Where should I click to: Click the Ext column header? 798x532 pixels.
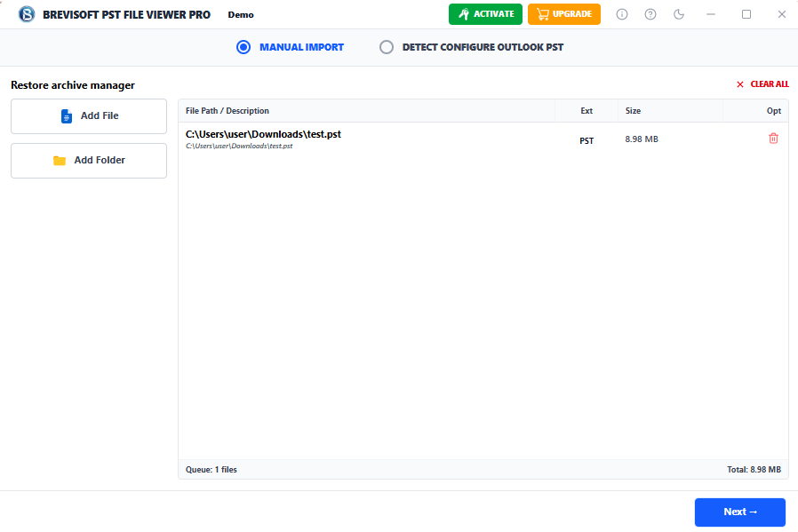coord(587,111)
